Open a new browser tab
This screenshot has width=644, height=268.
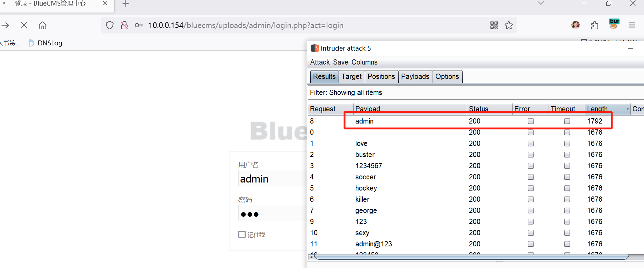pyautogui.click(x=125, y=4)
